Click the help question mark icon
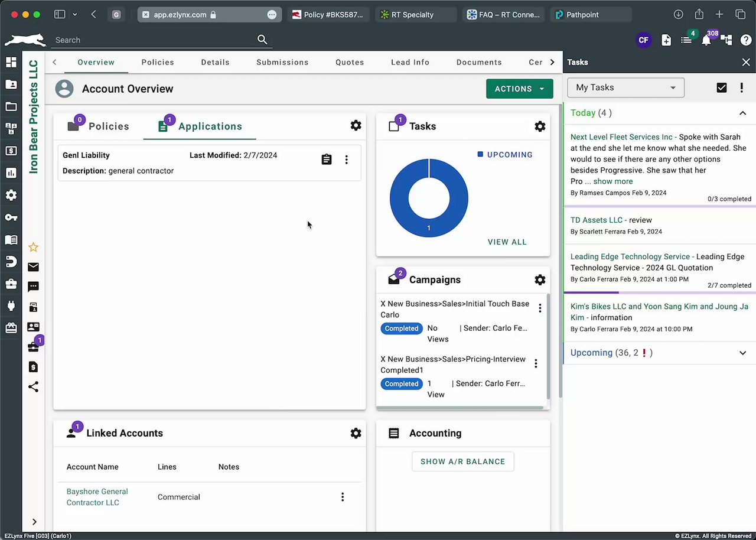The width and height of the screenshot is (756, 540). (745, 40)
